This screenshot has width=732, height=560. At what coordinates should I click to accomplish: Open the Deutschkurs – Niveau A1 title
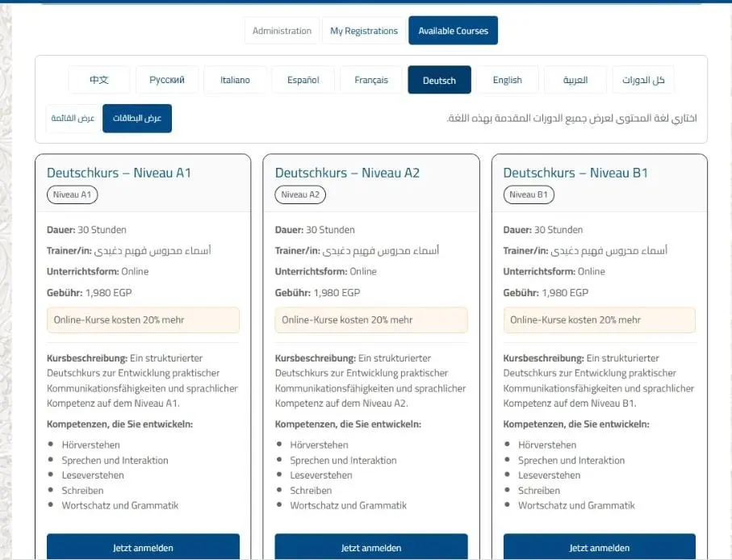[x=119, y=173]
